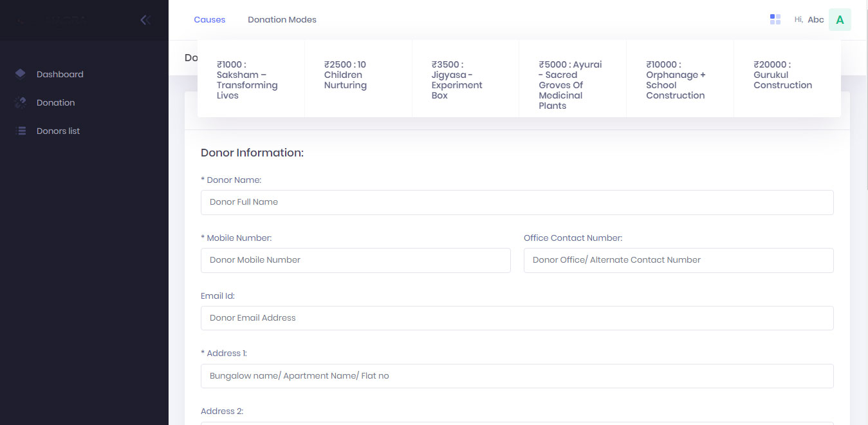Open the quick actions grid icon
The height and width of the screenshot is (425, 868).
[x=775, y=19]
